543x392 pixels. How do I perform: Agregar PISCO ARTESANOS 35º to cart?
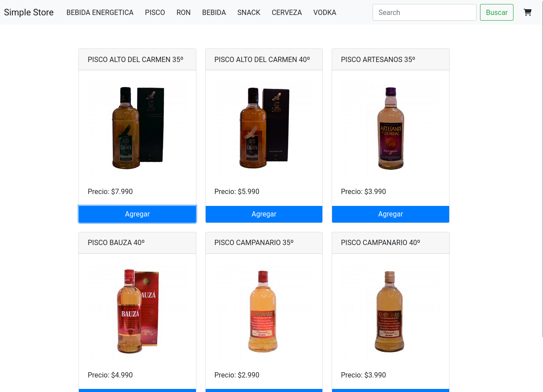tap(390, 214)
